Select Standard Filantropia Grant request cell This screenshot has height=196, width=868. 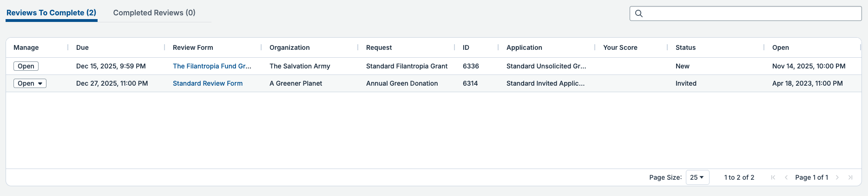pyautogui.click(x=407, y=66)
